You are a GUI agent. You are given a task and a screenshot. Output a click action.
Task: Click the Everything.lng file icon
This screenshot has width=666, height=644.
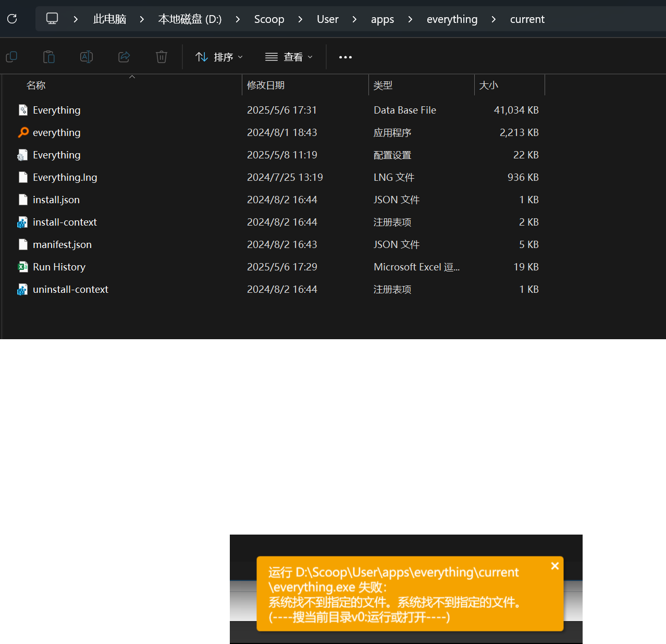pos(23,177)
